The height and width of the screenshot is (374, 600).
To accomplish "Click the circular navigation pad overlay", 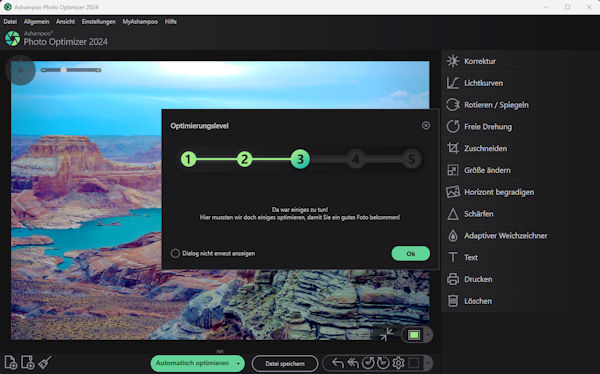I will 20,71.
